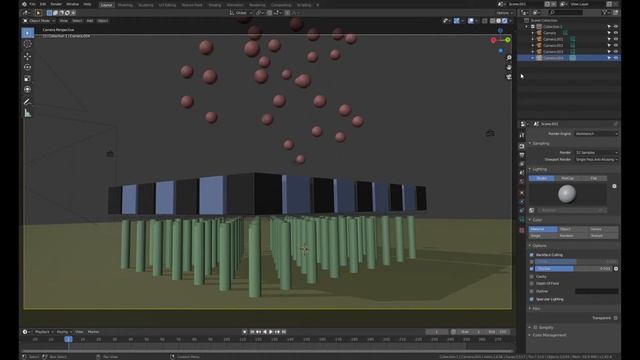The width and height of the screenshot is (640, 360).
Task: Select Camera.001 in the outliner
Action: [553, 39]
